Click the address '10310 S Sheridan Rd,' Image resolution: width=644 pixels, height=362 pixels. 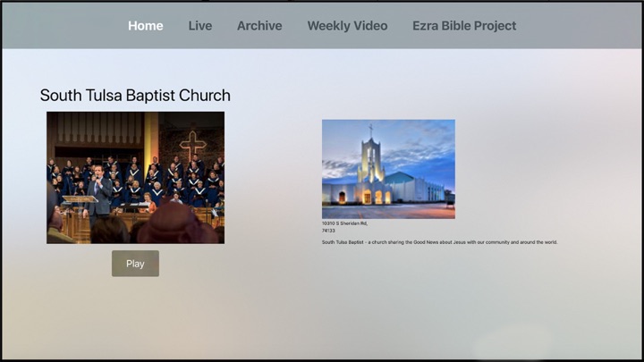click(344, 223)
